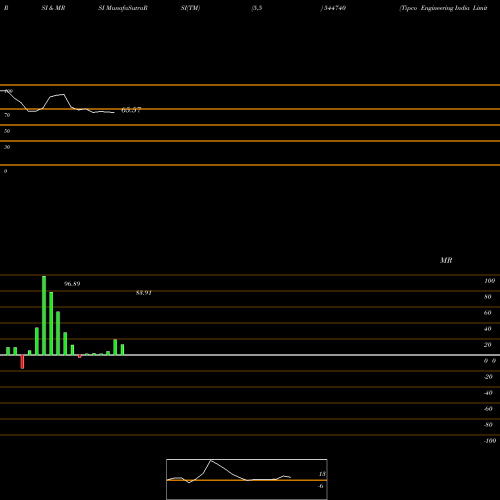Select the 544740 stock code in header
Image resolution: width=500 pixels, height=500 pixels.
[x=334, y=8]
